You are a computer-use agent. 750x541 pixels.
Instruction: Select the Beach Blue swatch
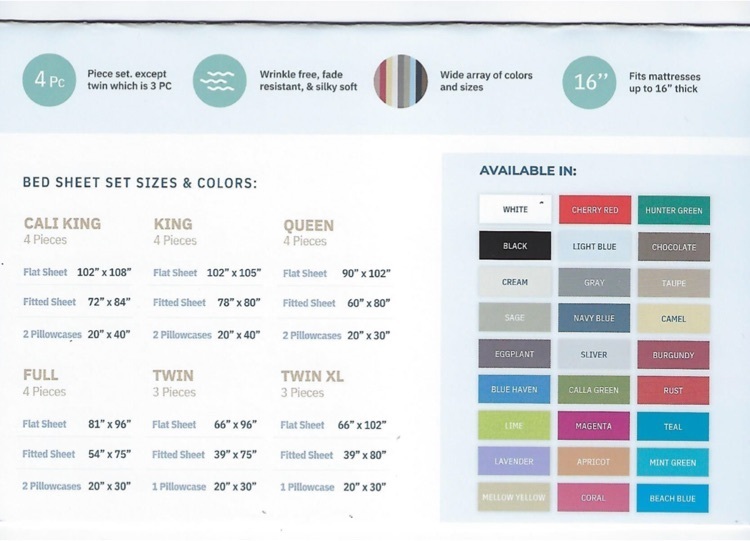click(673, 498)
